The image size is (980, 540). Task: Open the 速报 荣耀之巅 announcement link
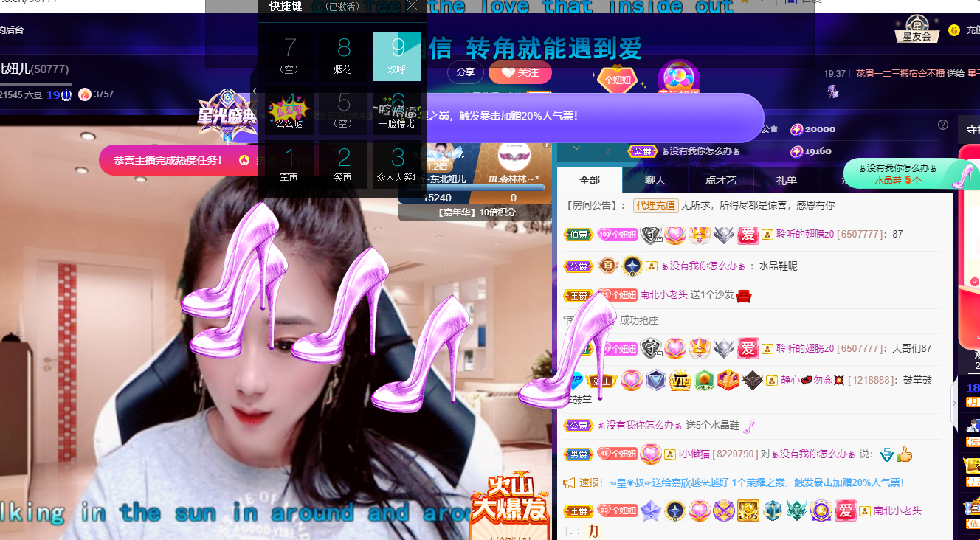[x=756, y=482]
